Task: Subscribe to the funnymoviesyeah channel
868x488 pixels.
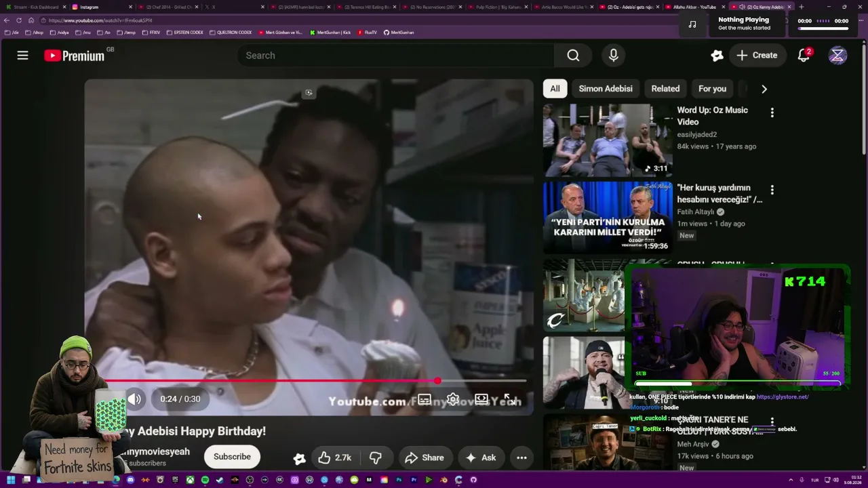Action: point(232,457)
